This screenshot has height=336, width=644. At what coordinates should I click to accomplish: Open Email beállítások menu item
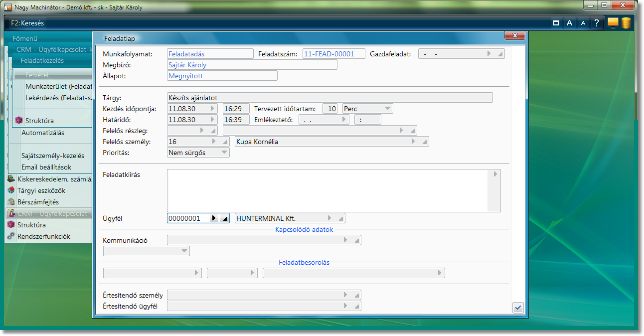point(46,167)
